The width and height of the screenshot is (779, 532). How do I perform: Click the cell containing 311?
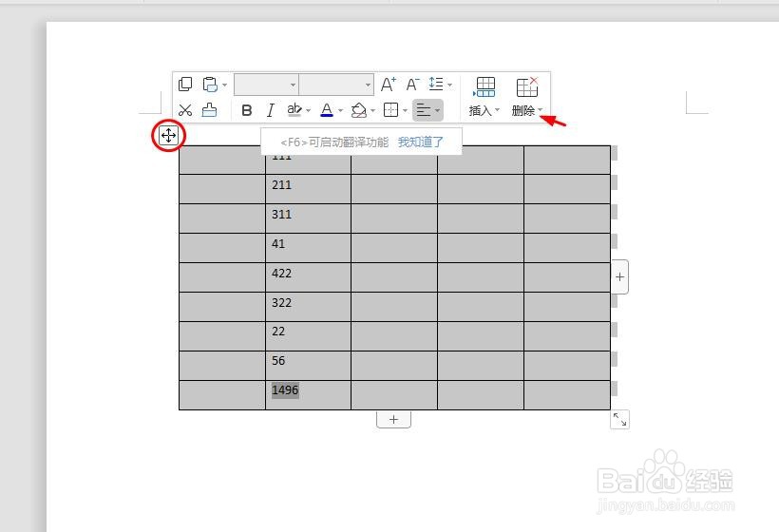tap(308, 218)
